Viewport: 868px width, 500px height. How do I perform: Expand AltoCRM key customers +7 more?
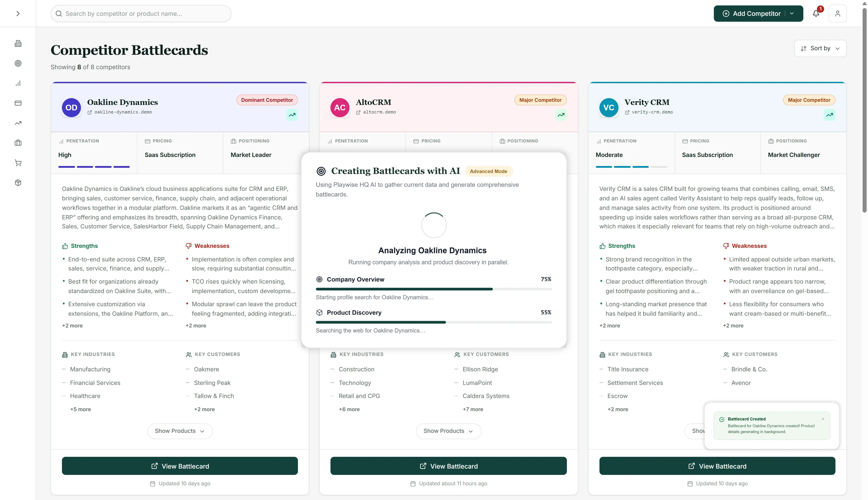[473, 409]
